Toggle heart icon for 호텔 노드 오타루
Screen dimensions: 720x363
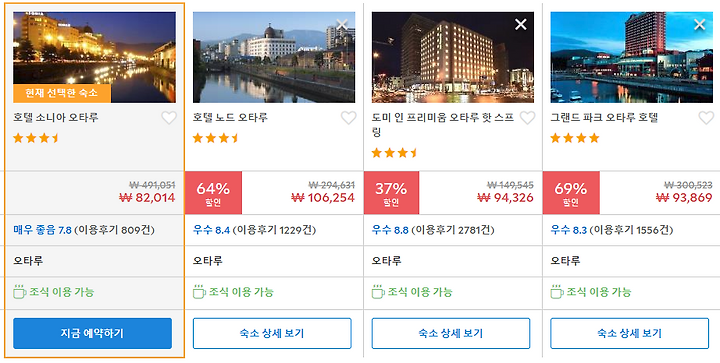pyautogui.click(x=349, y=118)
